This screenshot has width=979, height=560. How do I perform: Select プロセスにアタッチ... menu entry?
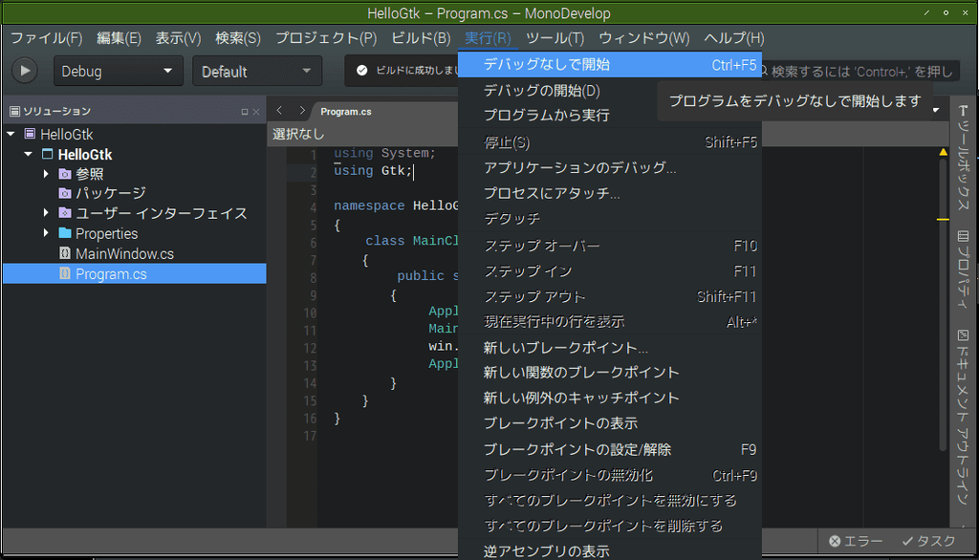click(x=610, y=194)
